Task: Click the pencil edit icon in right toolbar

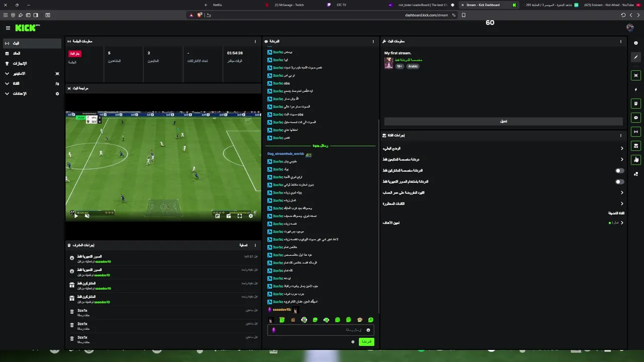Action: (x=636, y=57)
